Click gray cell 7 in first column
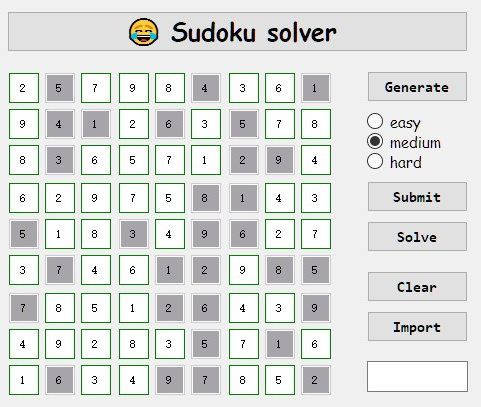Viewport: 481px width, 407px height. pyautogui.click(x=24, y=308)
